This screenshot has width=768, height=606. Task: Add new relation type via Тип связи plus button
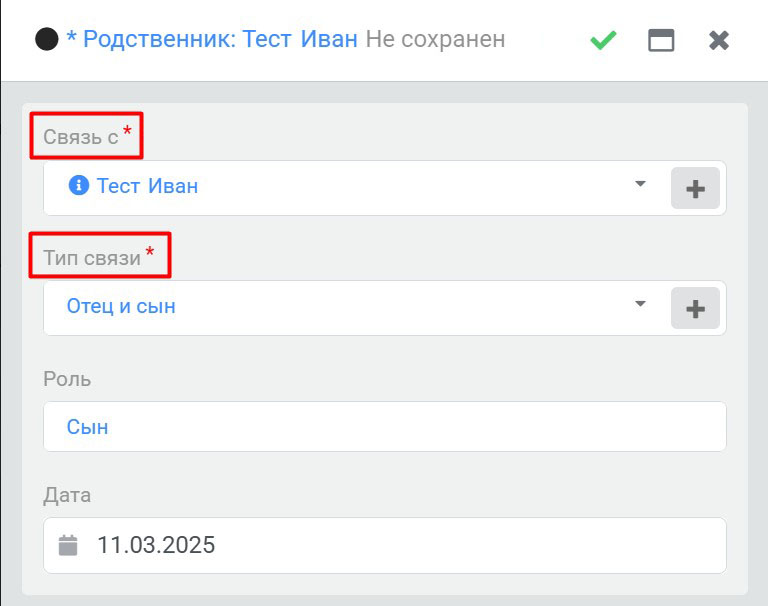point(695,308)
